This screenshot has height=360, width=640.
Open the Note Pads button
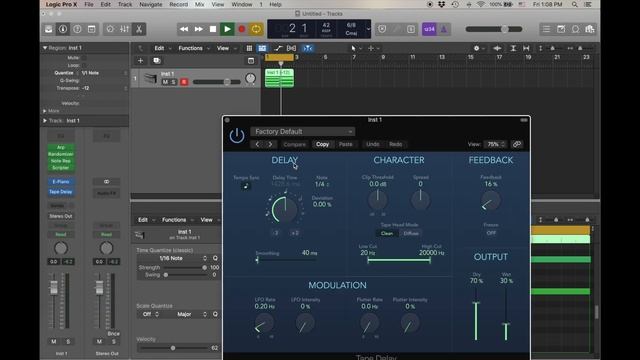pyautogui.click(x=561, y=29)
